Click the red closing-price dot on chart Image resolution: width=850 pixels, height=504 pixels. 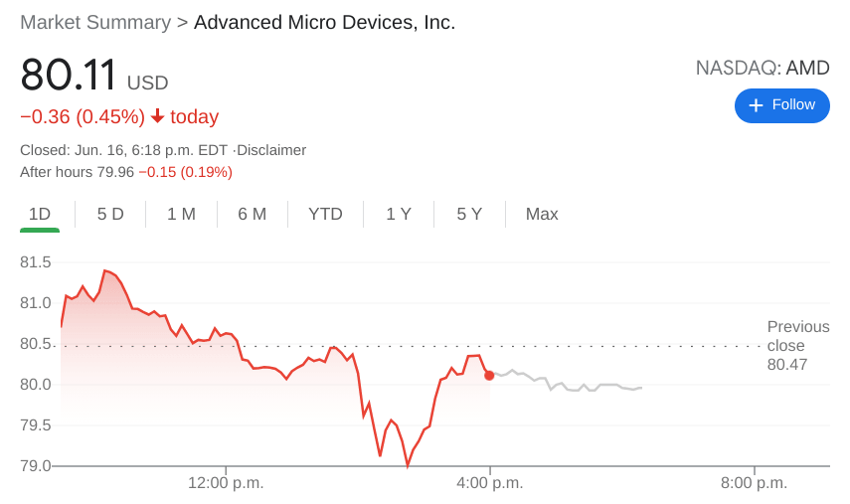point(489,375)
